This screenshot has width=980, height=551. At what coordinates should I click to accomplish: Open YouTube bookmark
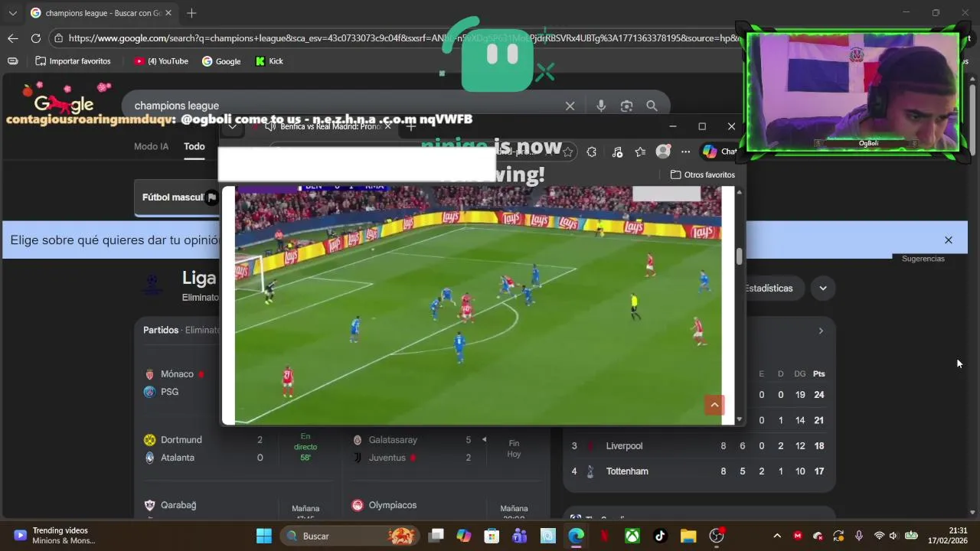click(161, 61)
